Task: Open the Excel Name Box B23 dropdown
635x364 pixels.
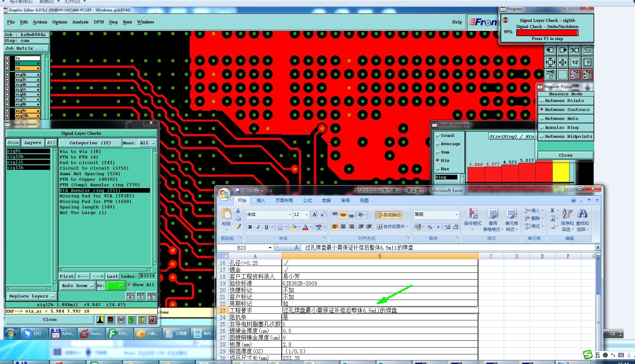Action: (270, 248)
